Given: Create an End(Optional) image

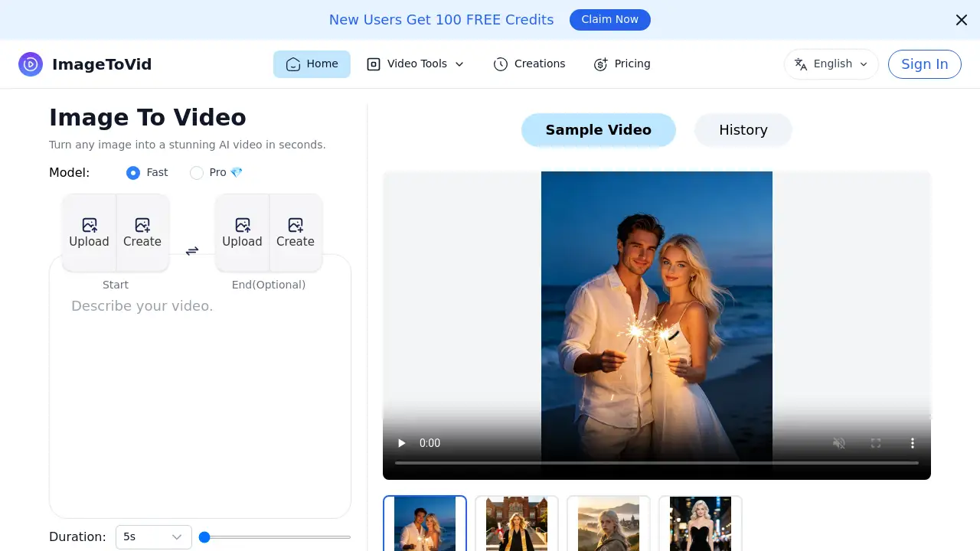Looking at the screenshot, I should click(x=296, y=233).
